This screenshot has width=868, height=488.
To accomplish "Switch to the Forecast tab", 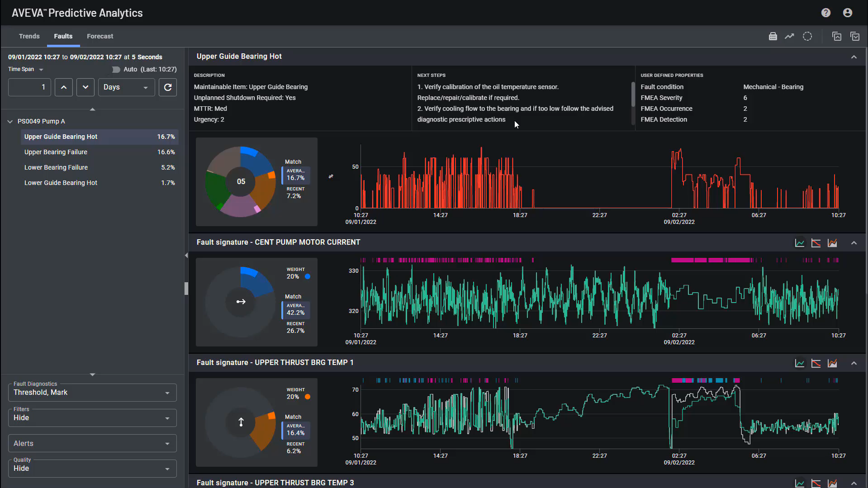I will click(100, 36).
